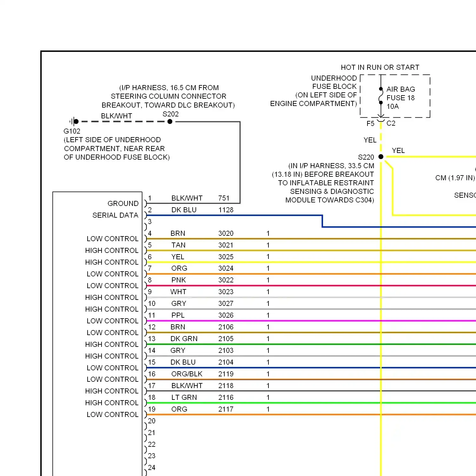Image resolution: width=476 pixels, height=476 pixels.
Task: Click the PNK wire label on pin 8
Action: click(179, 280)
